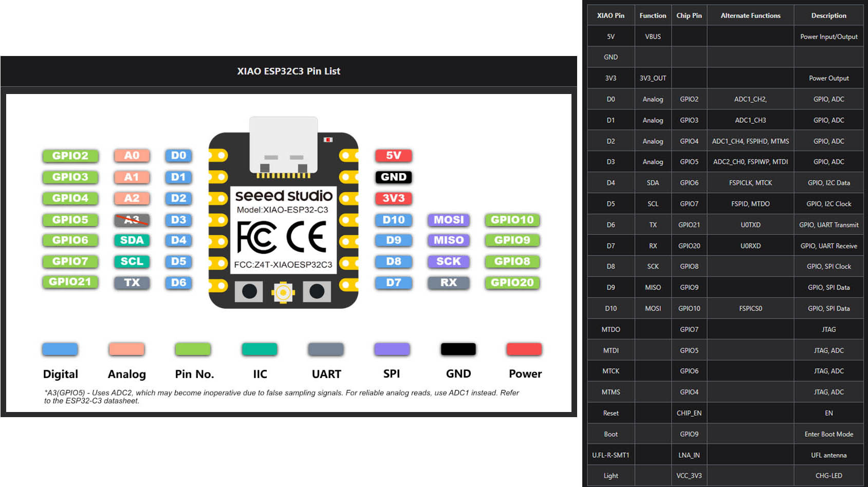Click the green GPIO21 badge in the diagram

tap(70, 282)
